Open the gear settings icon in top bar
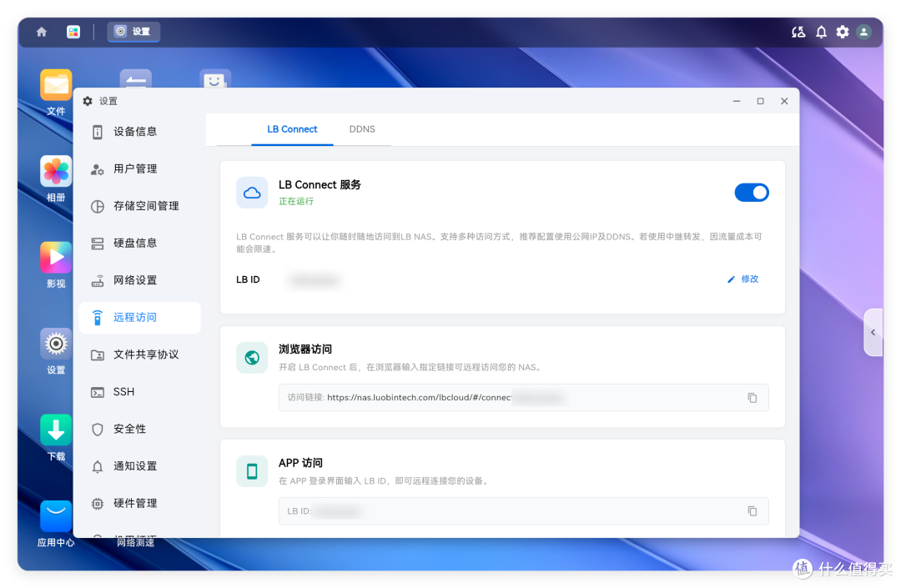Viewport: 901px width, 588px height. [843, 33]
